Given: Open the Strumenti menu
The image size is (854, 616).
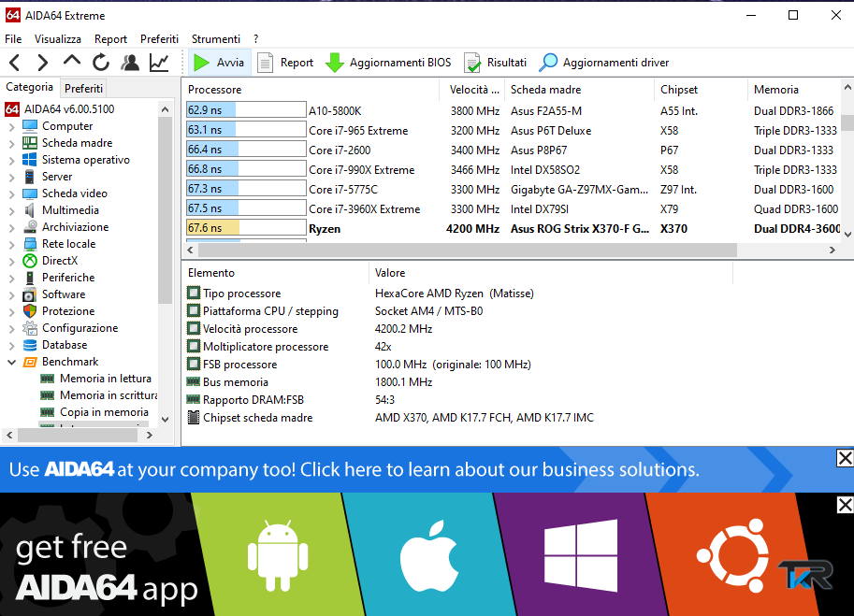Looking at the screenshot, I should click(216, 39).
